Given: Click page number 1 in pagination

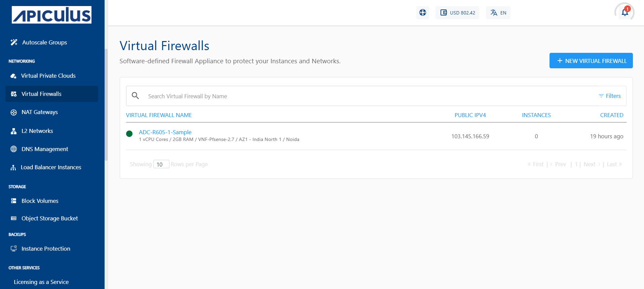Looking at the screenshot, I should pos(576,164).
